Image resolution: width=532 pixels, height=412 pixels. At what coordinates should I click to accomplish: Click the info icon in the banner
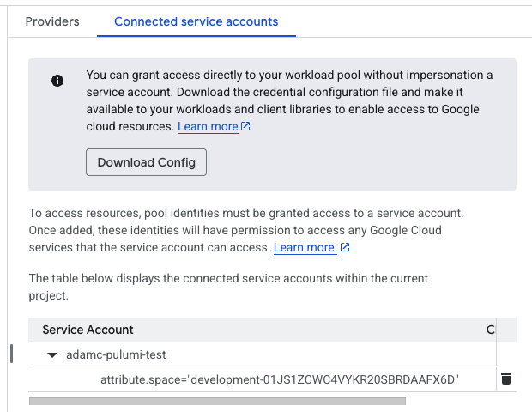[x=57, y=81]
